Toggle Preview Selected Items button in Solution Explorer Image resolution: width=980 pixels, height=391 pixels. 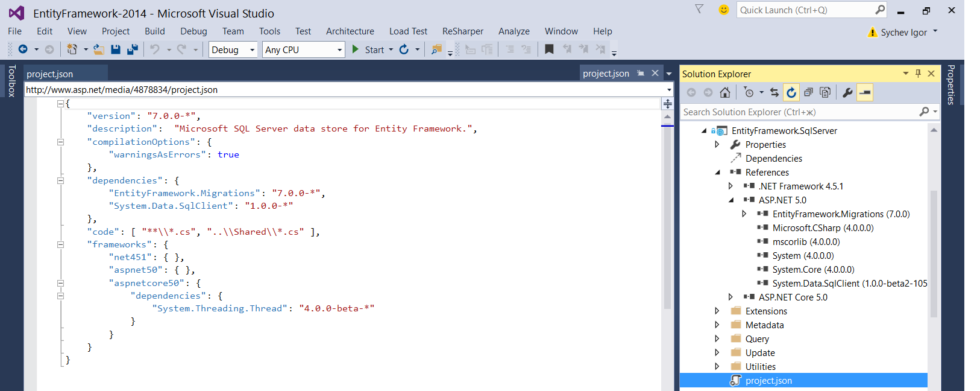pos(865,92)
